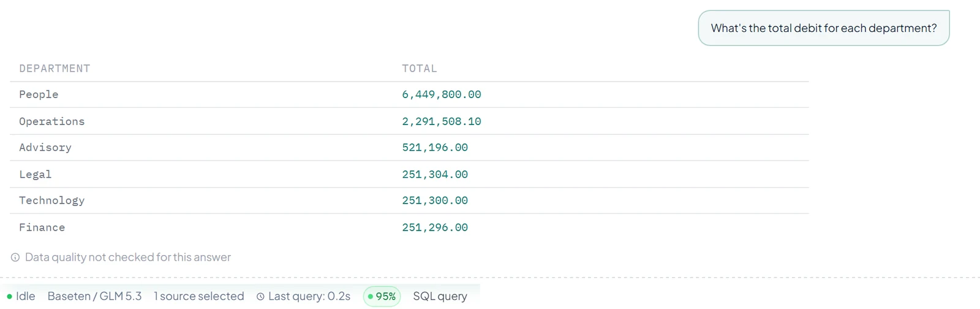980x309 pixels.
Task: Select the Operations department cell
Action: point(52,121)
